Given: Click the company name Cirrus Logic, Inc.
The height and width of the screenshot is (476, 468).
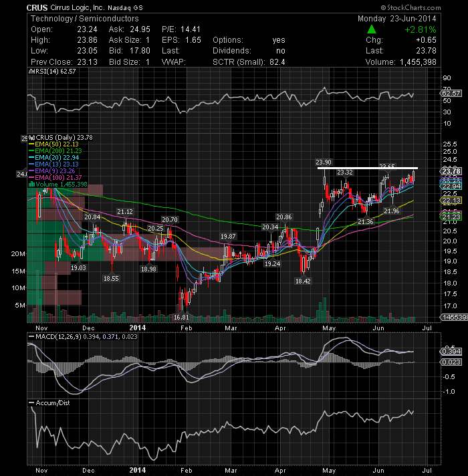Looking at the screenshot, I should (78, 7).
